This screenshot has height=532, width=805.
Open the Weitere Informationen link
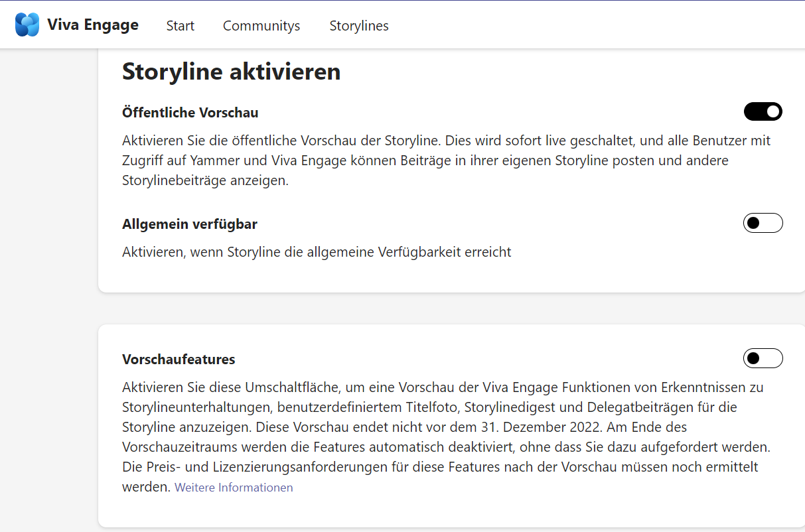(234, 488)
